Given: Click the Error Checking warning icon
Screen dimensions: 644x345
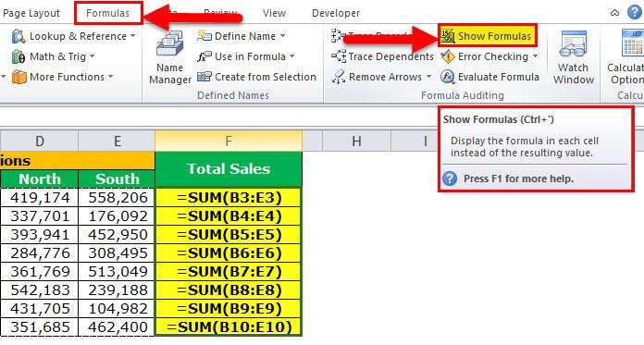Looking at the screenshot, I should 448,56.
